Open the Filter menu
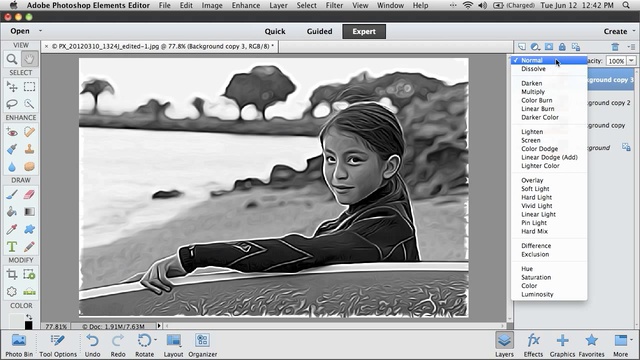Screen dimensions: 640x360 (334, 6)
